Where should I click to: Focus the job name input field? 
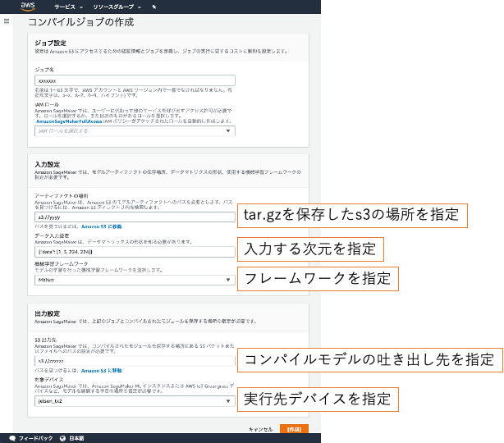click(135, 80)
